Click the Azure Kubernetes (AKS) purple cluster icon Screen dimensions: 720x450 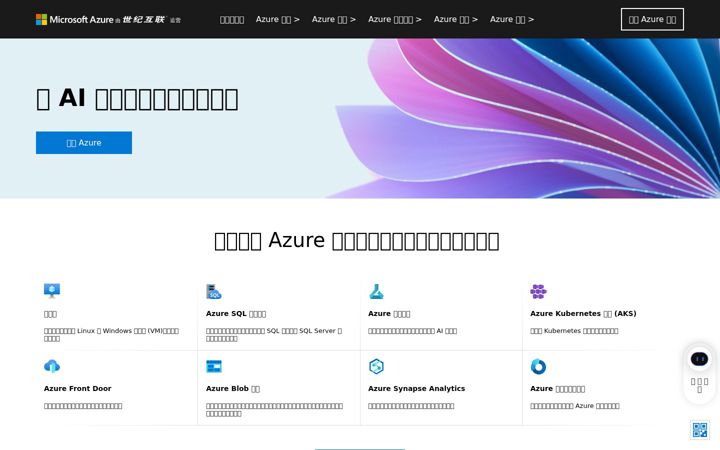tap(538, 291)
